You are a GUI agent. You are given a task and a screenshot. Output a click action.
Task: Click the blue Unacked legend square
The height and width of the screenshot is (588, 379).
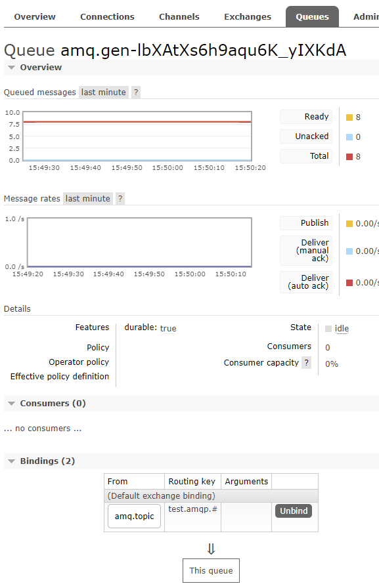pyautogui.click(x=349, y=137)
